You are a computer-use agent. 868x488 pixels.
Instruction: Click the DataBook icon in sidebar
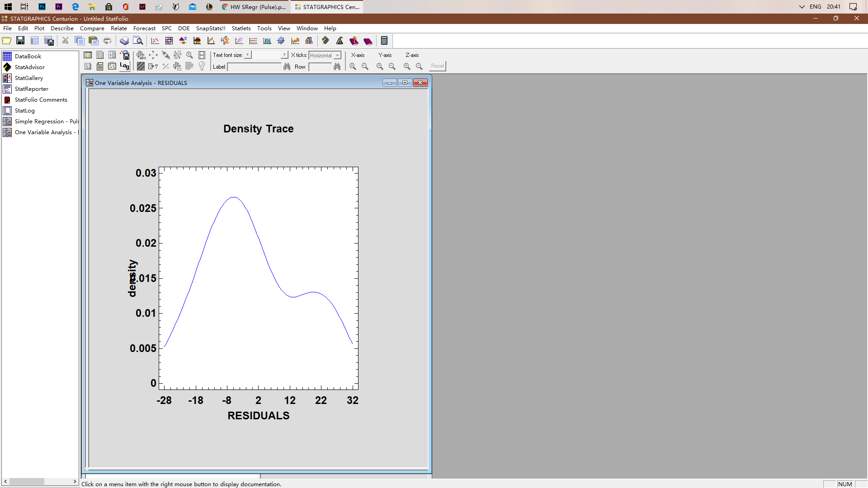(8, 56)
